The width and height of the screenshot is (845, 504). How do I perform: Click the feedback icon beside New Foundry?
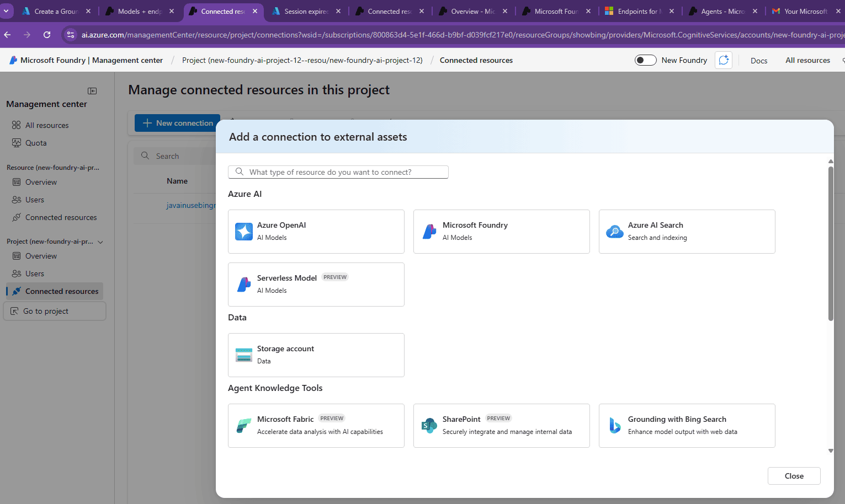coord(723,60)
